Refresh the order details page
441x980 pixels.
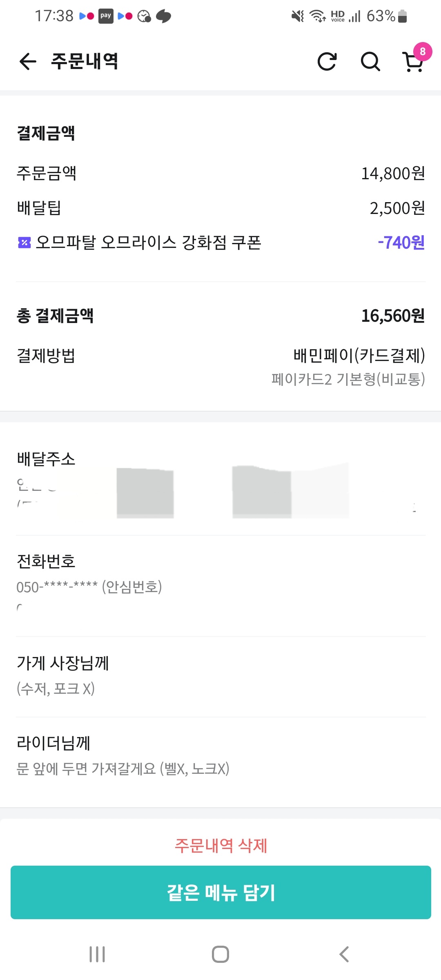tap(327, 62)
